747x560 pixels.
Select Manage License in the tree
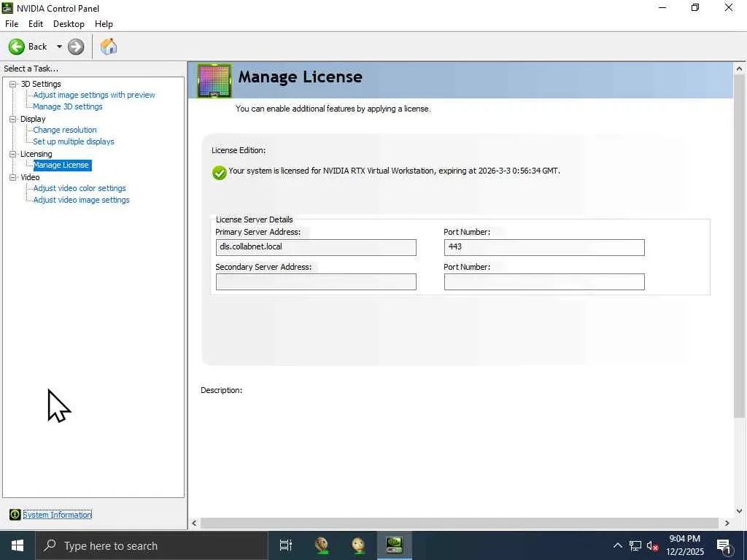(62, 165)
